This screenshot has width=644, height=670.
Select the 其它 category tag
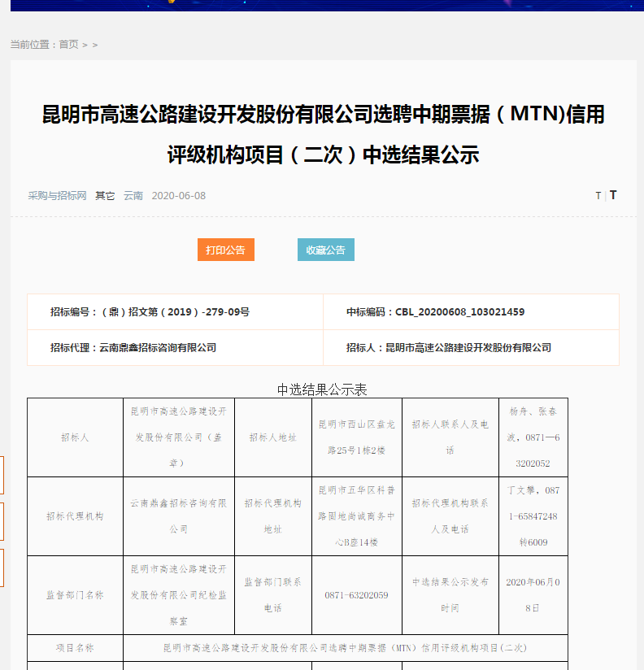click(x=105, y=196)
